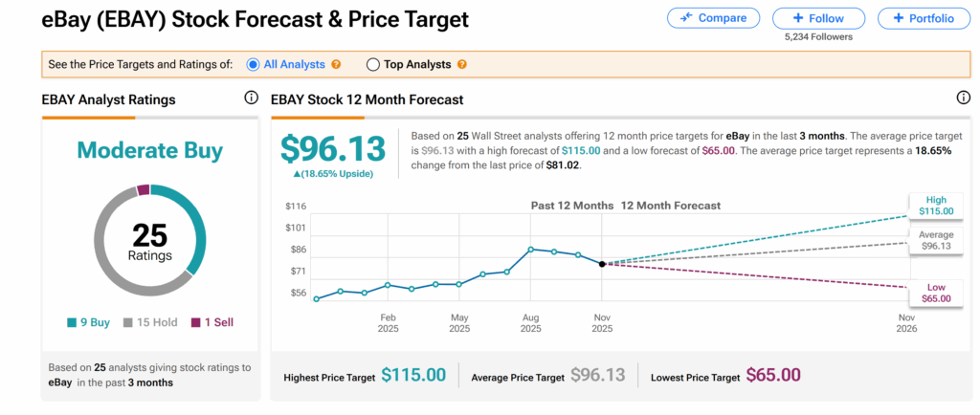Screen dimensions: 980x415
Task: Click the High $115.00 forecast label
Action: click(x=935, y=204)
